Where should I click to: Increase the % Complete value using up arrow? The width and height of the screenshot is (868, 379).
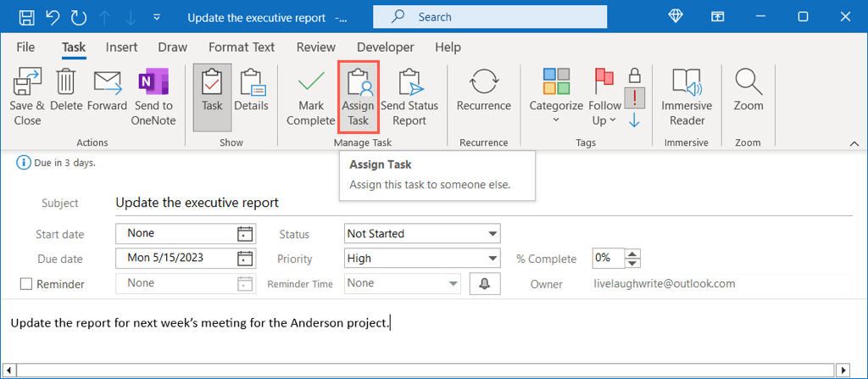pos(632,254)
